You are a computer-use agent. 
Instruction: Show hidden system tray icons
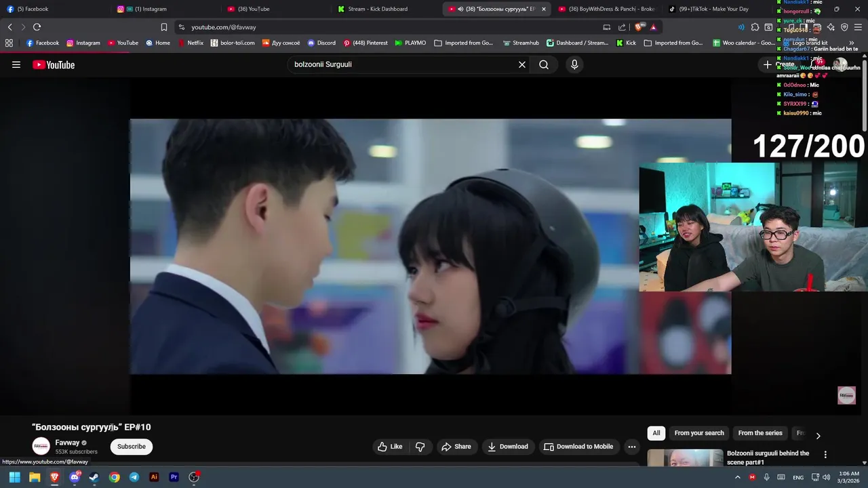(x=738, y=477)
